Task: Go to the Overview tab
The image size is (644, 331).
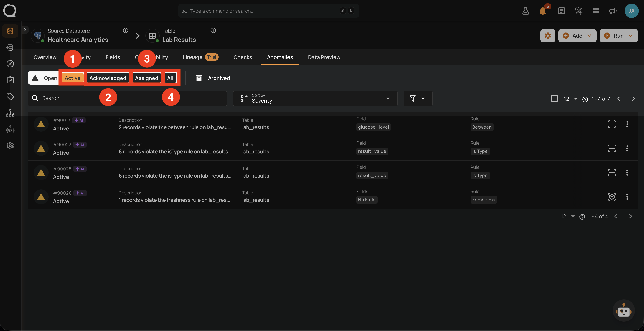Action: (45, 57)
